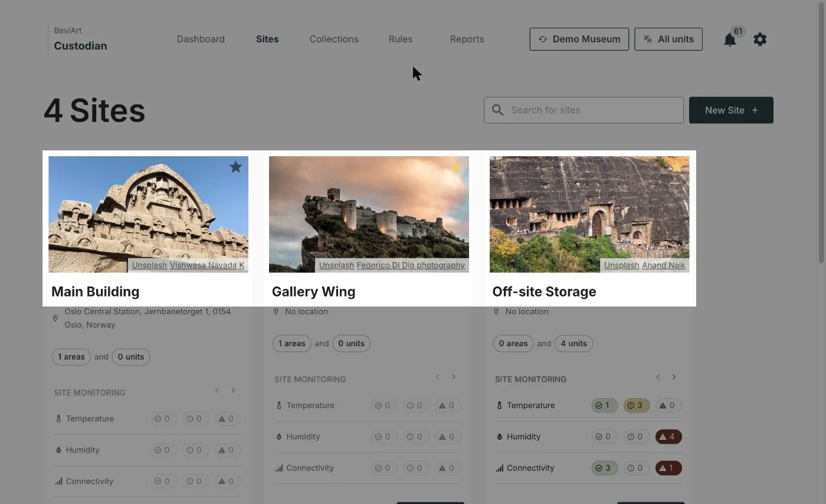This screenshot has width=826, height=504.
Task: Go to previous monitoring page on Main Building
Action: 217,390
